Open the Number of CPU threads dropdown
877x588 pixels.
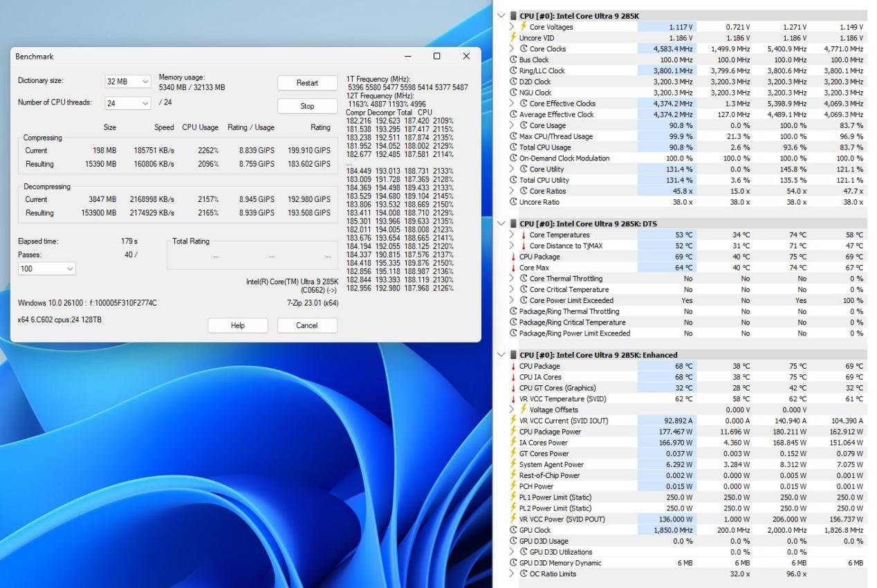click(x=128, y=103)
